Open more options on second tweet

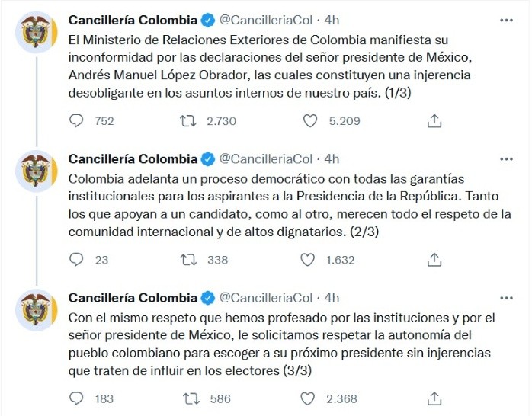(506, 158)
